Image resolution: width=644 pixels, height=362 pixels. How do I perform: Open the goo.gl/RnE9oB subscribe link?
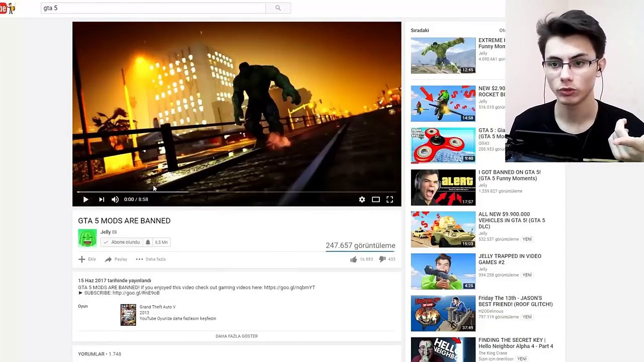(136, 293)
